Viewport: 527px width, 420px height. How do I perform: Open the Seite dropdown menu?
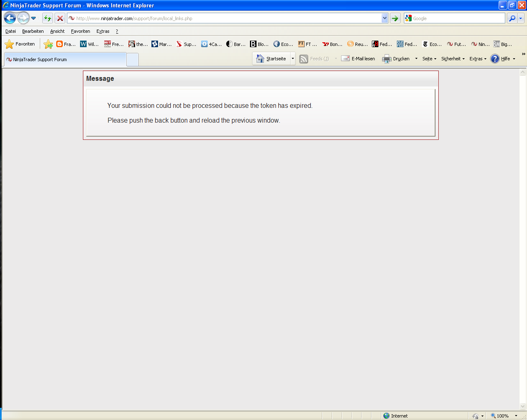(x=429, y=59)
